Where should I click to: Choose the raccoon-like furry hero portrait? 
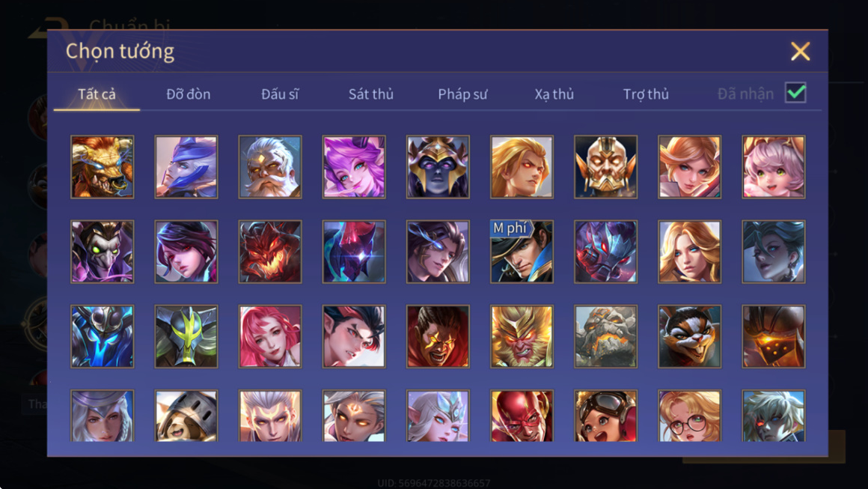pyautogui.click(x=690, y=336)
